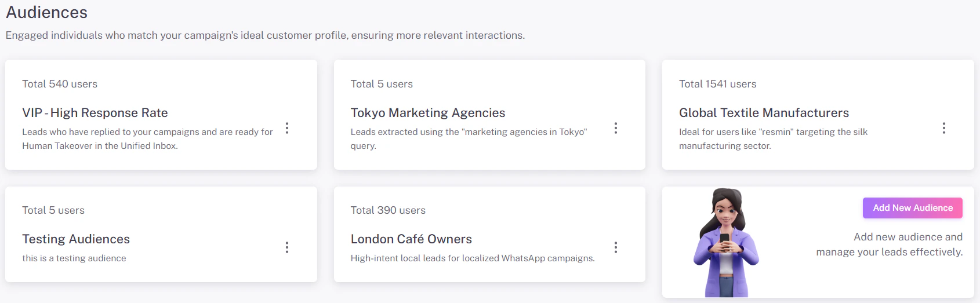The width and height of the screenshot is (980, 303).
Task: Click the Audiences page heading
Action: (x=47, y=12)
